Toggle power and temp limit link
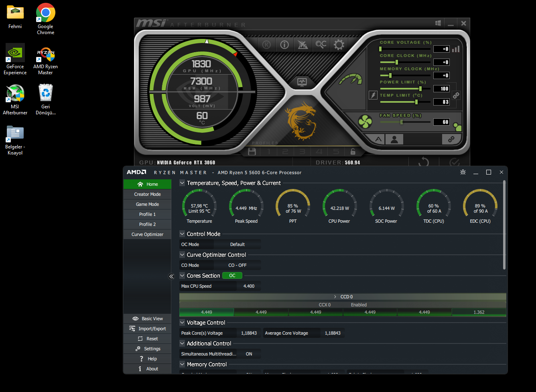This screenshot has width=536, height=392. [x=456, y=95]
